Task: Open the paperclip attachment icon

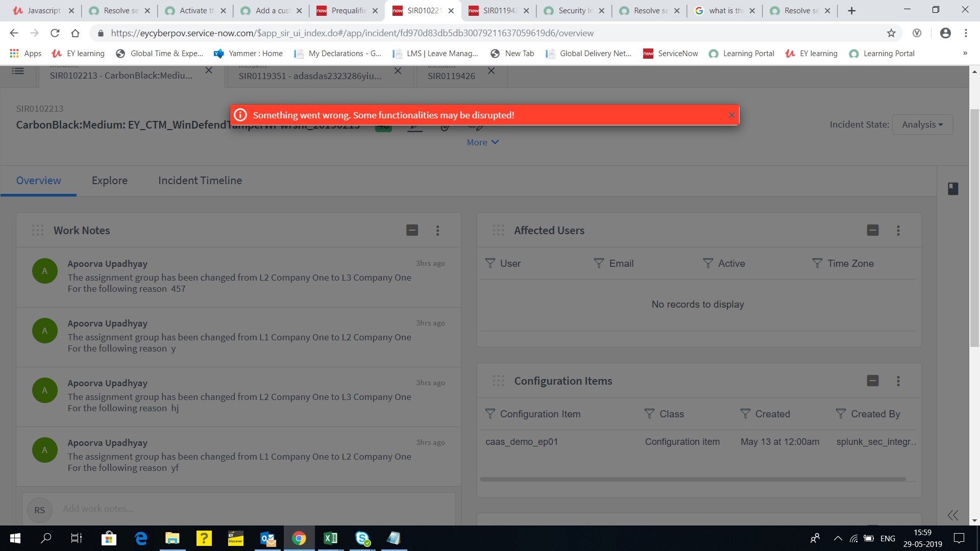Action: 445,126
